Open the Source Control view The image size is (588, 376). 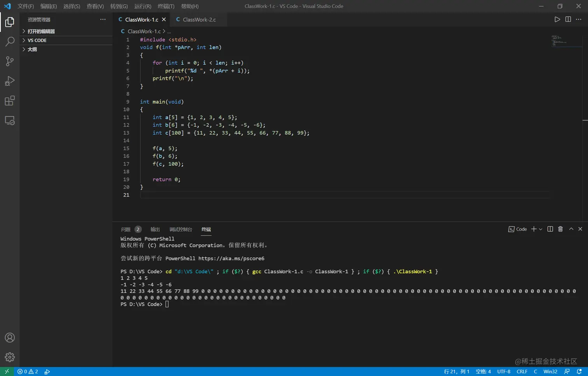[x=10, y=61]
